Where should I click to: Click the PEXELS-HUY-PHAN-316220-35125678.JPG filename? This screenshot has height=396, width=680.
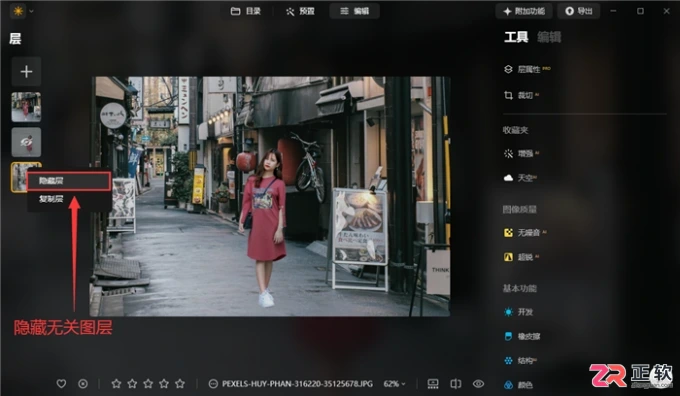[298, 384]
